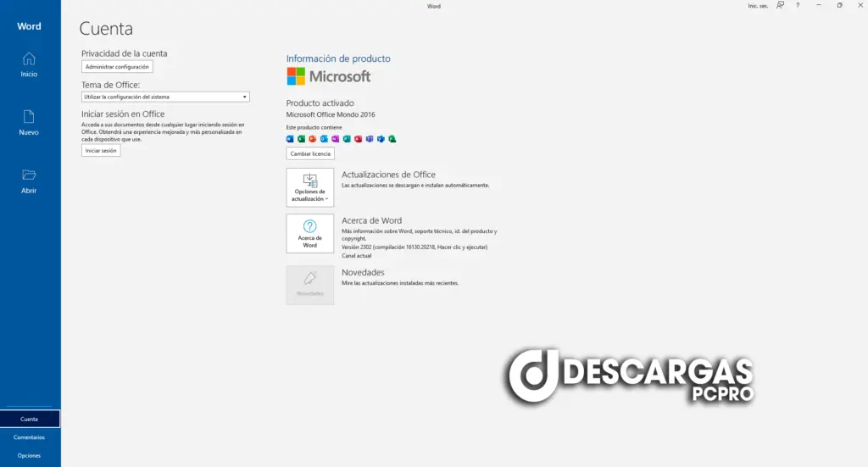868x467 pixels.
Task: Click the Iniciar sesión button
Action: [x=101, y=150]
